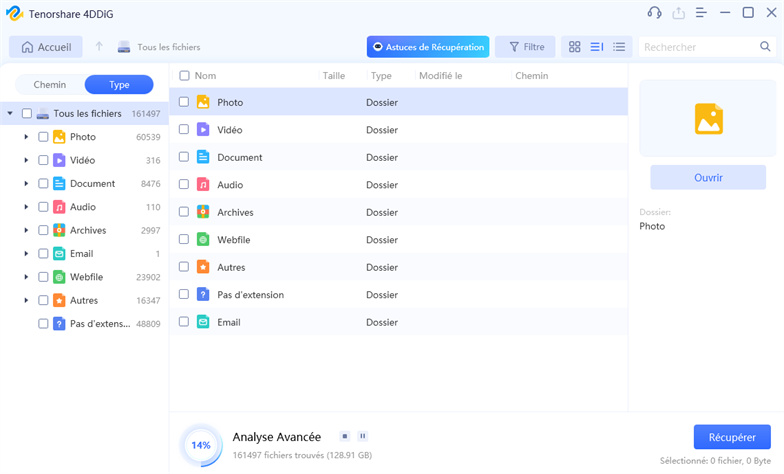Viewport: 784px width, 474px height.
Task: Open the Filtre options
Action: click(526, 47)
